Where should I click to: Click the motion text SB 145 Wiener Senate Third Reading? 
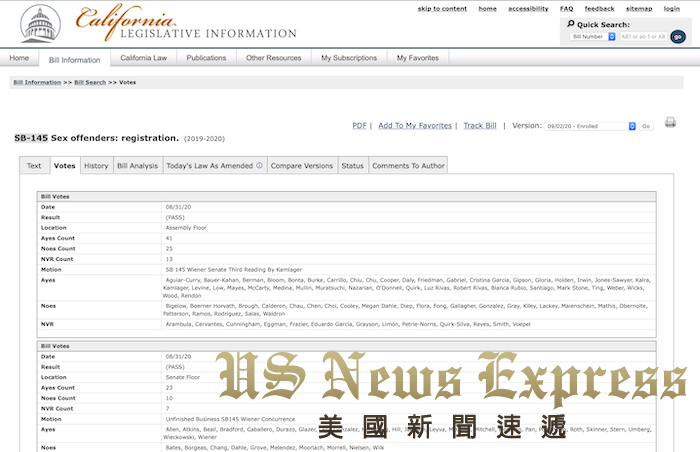233,270
